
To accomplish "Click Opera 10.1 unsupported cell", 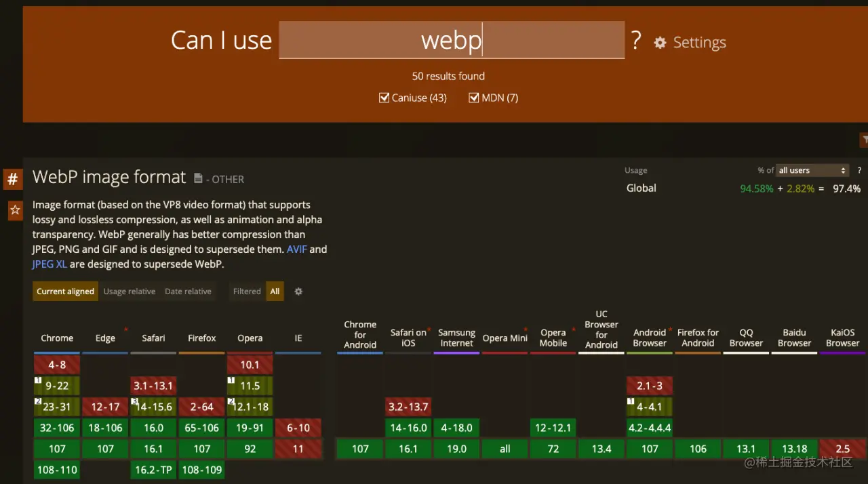I will [250, 365].
